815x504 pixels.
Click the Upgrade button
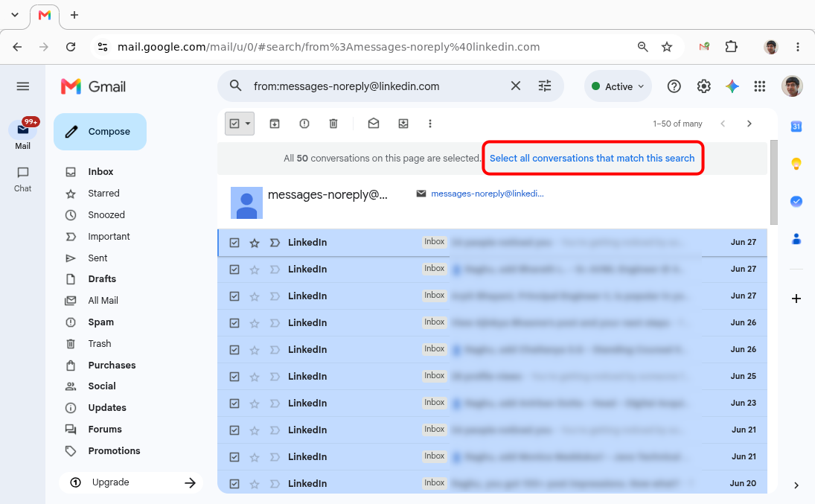pos(131,482)
